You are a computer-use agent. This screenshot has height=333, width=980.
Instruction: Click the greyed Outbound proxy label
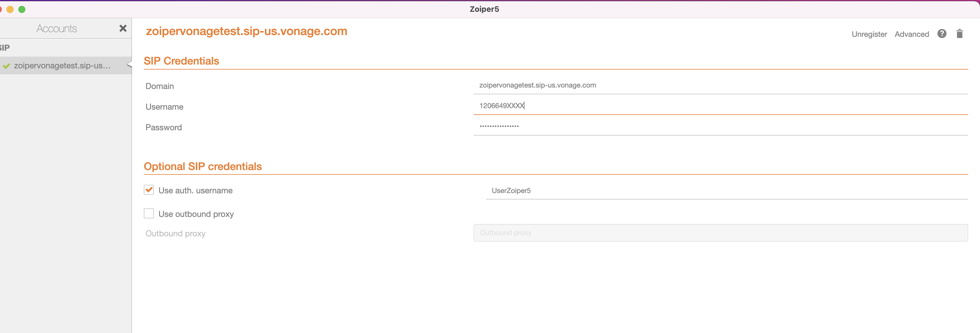coord(175,233)
